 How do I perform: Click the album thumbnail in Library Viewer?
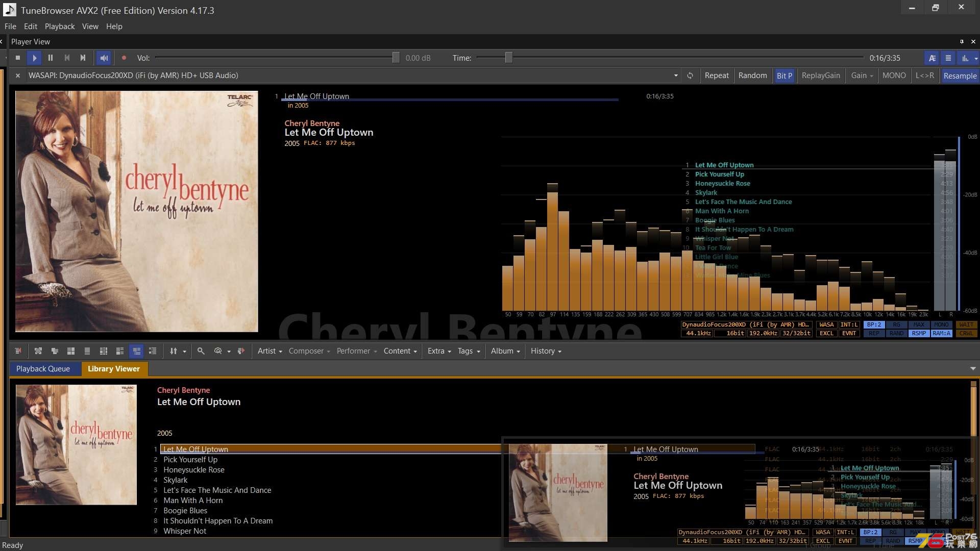[77, 445]
